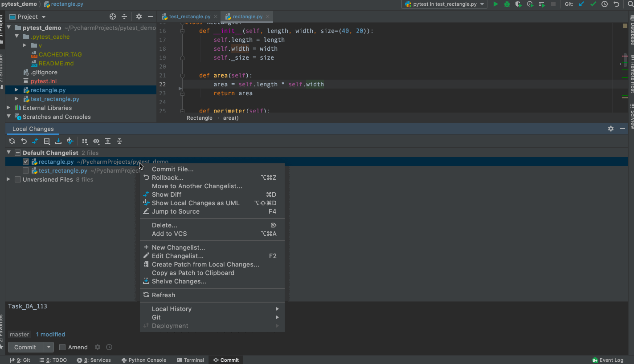Click Collapse All icon in Local Changes toolbar
Screen dimensions: 634x364
coord(119,141)
